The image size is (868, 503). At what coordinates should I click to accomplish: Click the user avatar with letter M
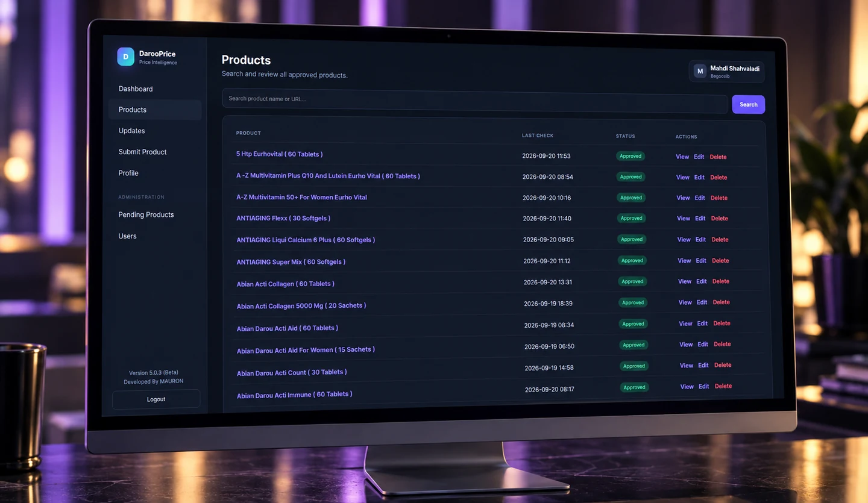point(700,71)
